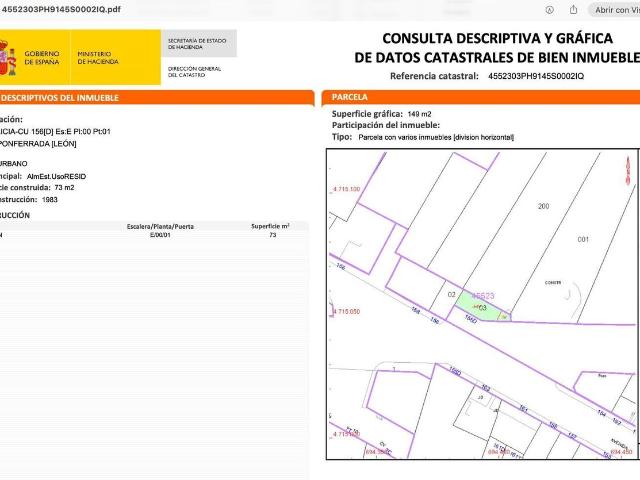Screen dimensions: 640x480
Task: Select 'AlmEst.UsoRESID' main use value
Action: pyautogui.click(x=56, y=177)
